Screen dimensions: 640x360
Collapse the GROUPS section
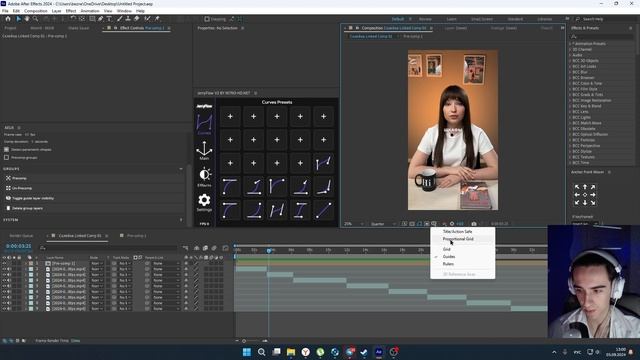(181, 169)
